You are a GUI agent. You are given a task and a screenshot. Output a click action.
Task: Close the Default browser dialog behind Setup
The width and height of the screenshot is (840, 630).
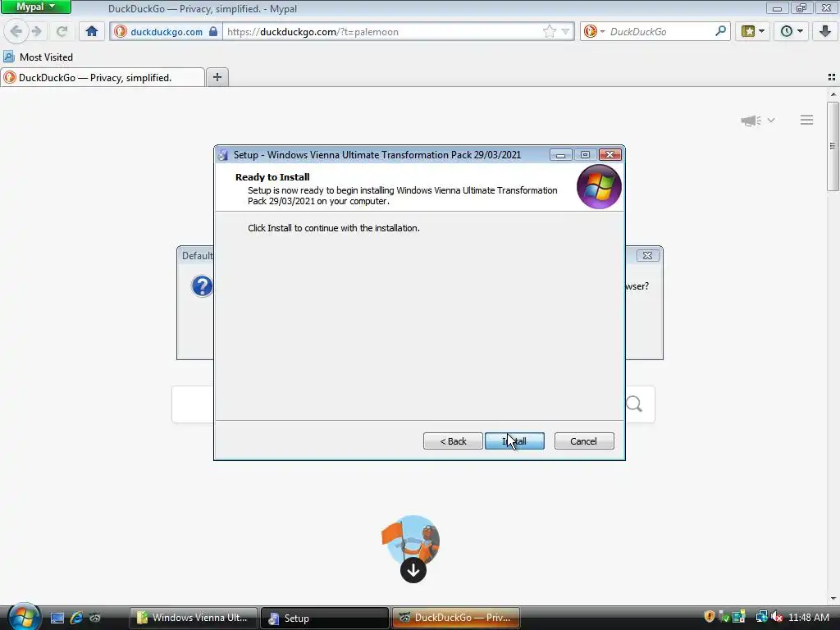point(647,256)
